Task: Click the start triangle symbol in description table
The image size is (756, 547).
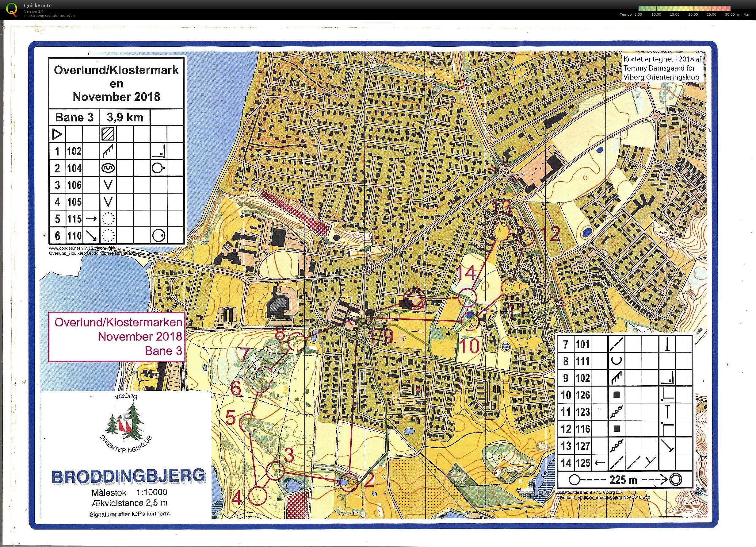Action: pos(57,134)
